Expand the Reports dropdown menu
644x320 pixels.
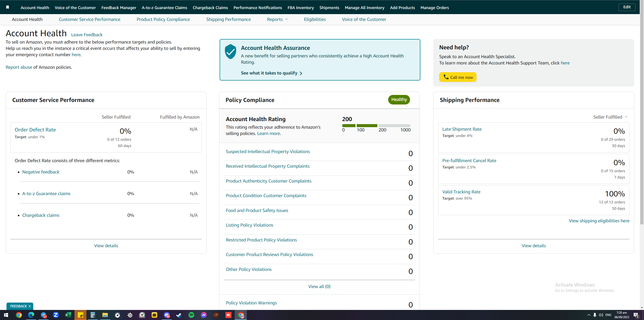coord(277,19)
